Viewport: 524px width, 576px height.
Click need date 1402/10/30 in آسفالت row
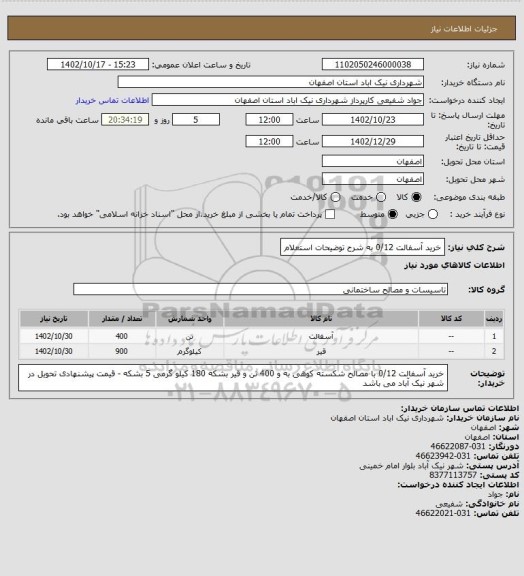point(54,336)
